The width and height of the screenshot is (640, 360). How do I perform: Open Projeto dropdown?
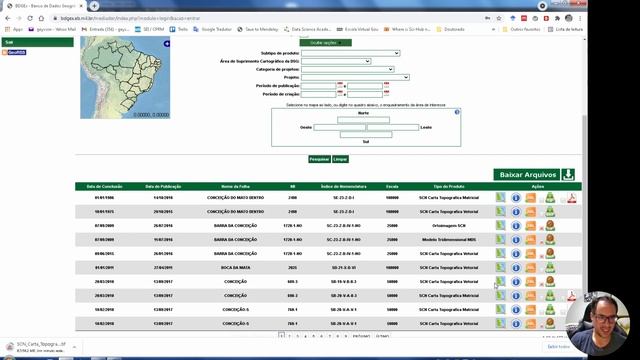(355, 77)
